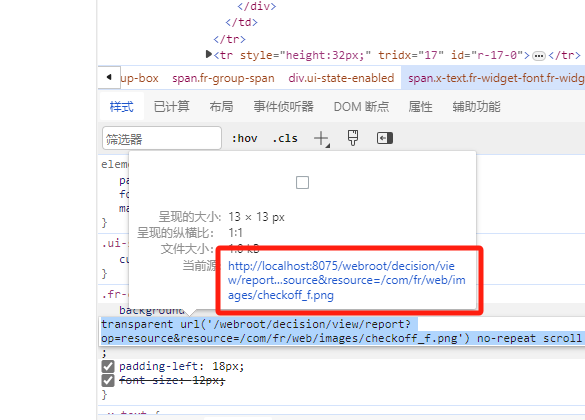Screen dimensions: 585x420
Task: Select up-box breadcrumb item
Action: (x=139, y=78)
